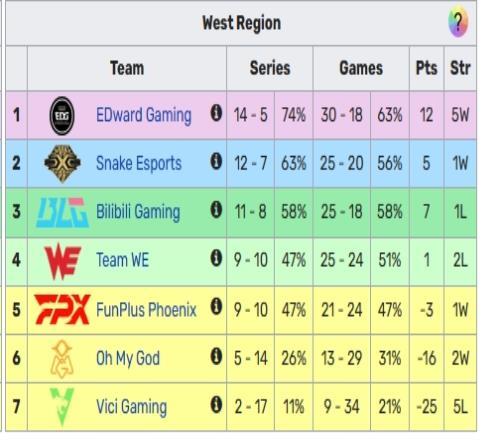This screenshot has height=440, width=500.
Task: Click the Vici Gaming green logo
Action: coord(62,407)
